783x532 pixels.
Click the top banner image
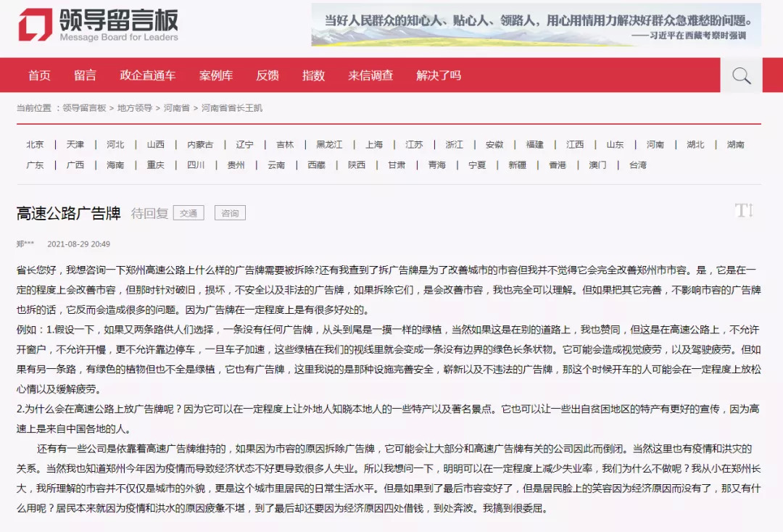(536, 25)
